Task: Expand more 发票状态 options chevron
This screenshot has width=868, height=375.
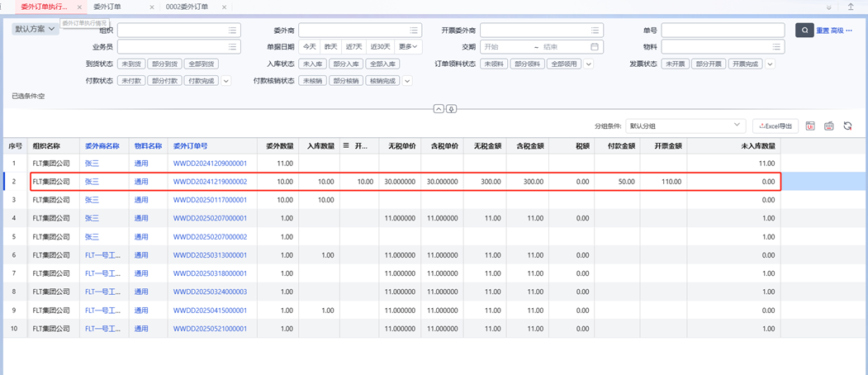Action: [x=770, y=64]
